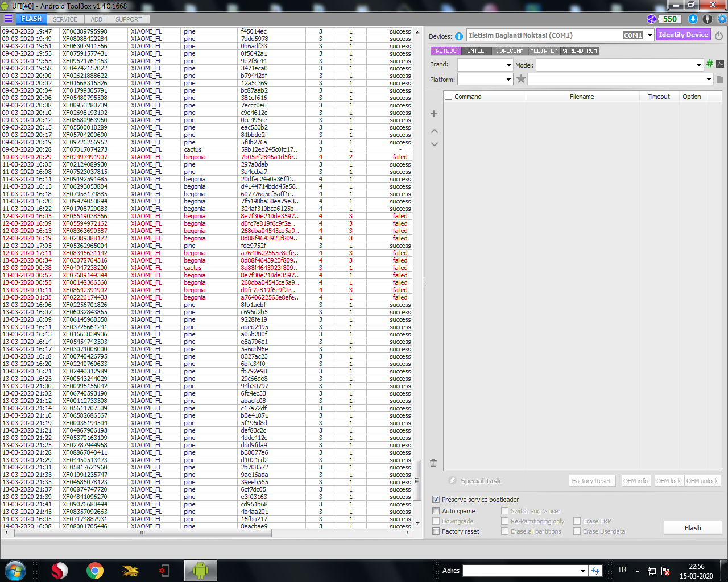Click the OEM info button
Image resolution: width=728 pixels, height=582 pixels.
coord(635,481)
